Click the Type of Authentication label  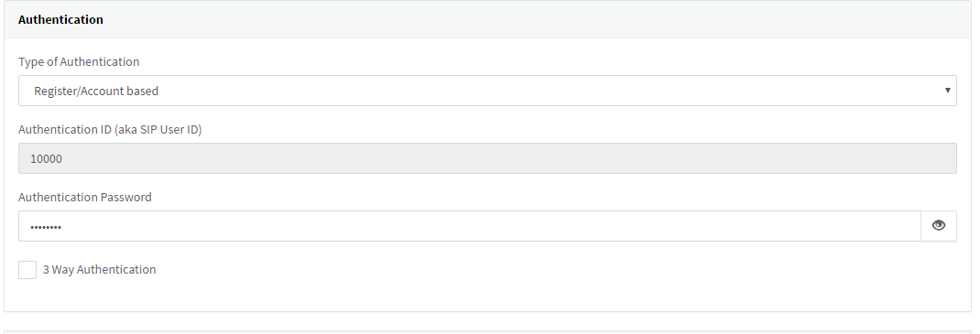pyautogui.click(x=79, y=62)
